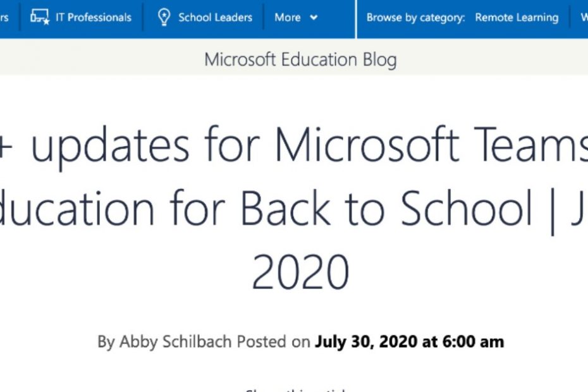Open the Microsoft Education Blog heading link
The height and width of the screenshot is (392, 588).
coord(300,60)
